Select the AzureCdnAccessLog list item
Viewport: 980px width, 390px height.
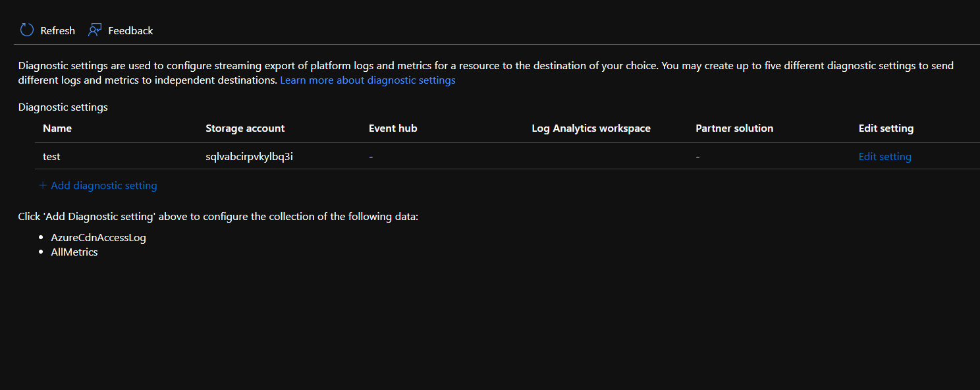pyautogui.click(x=98, y=238)
